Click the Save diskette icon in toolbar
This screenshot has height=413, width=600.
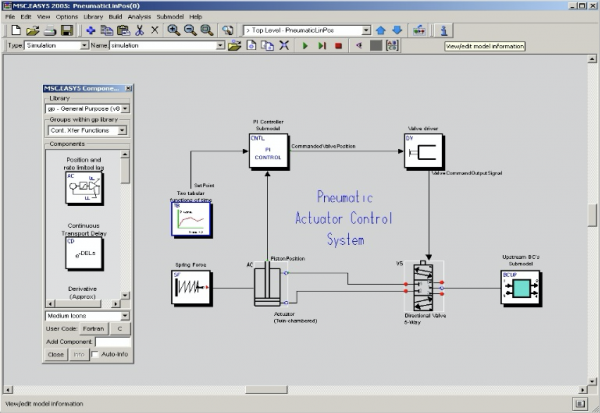[x=67, y=31]
